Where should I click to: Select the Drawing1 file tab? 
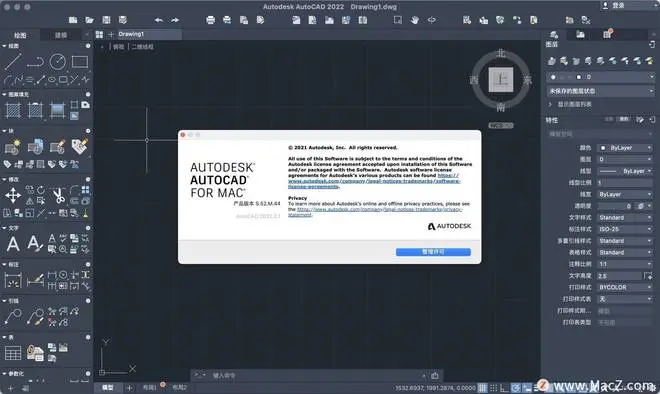[x=144, y=34]
